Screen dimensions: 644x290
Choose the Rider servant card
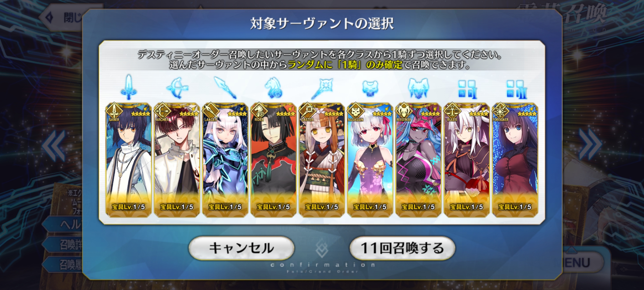[x=273, y=160]
